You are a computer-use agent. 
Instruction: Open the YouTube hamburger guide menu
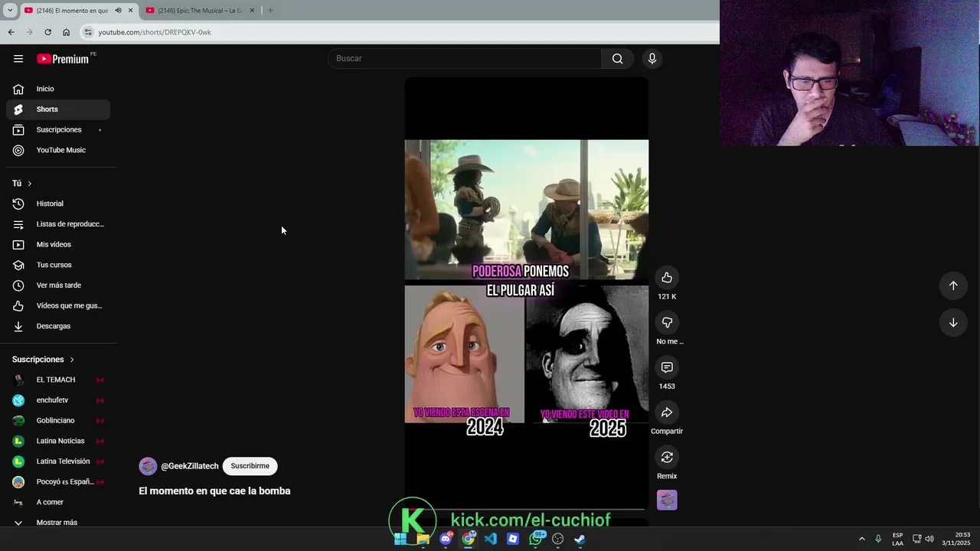click(x=18, y=59)
